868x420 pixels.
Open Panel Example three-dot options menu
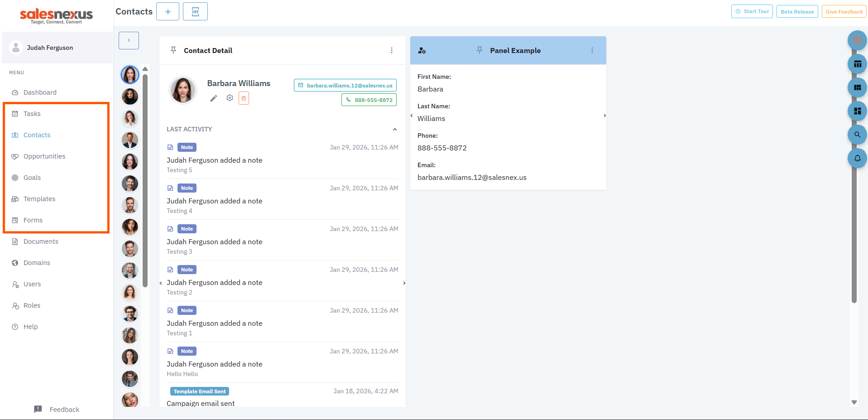click(x=592, y=51)
